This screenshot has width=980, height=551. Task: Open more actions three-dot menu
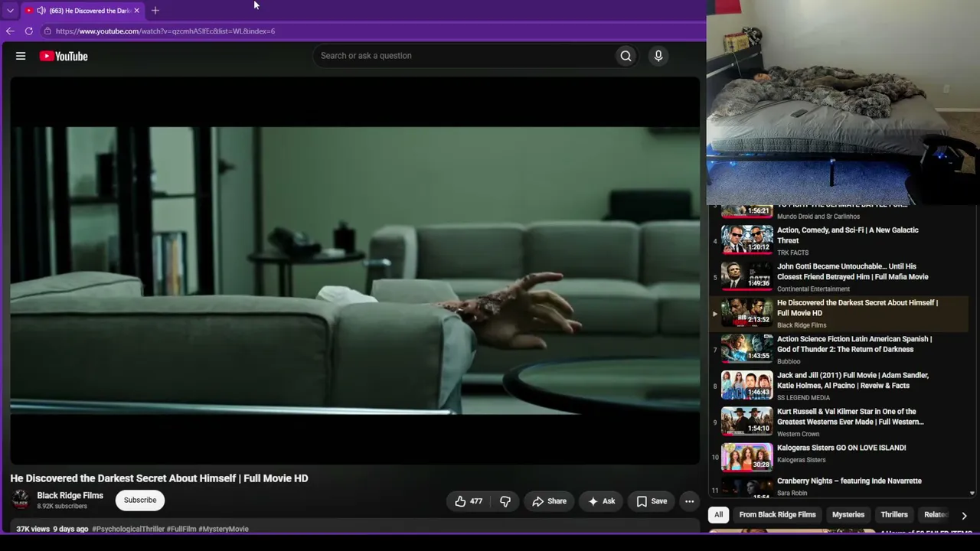(x=689, y=501)
